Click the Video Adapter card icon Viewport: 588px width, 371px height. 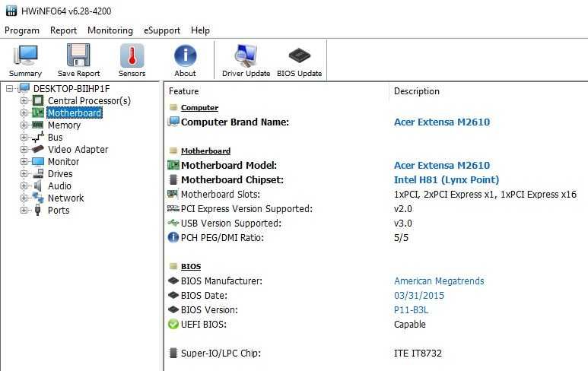(x=38, y=149)
